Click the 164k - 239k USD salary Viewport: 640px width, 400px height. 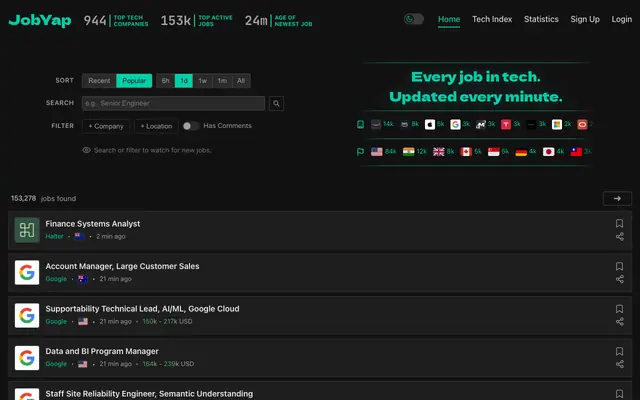pos(168,364)
